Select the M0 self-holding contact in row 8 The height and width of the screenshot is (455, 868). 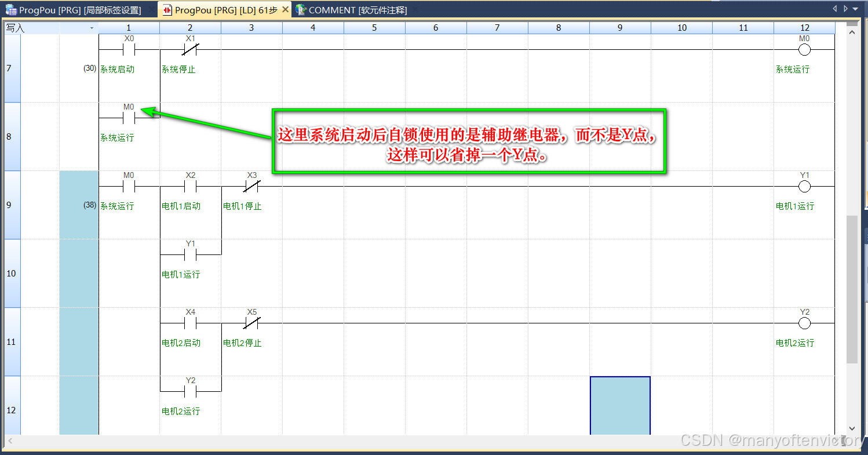(x=129, y=118)
